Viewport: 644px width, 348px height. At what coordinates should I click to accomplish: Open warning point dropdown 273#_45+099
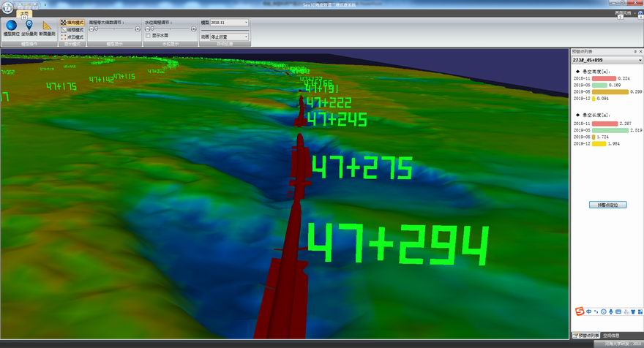click(607, 61)
